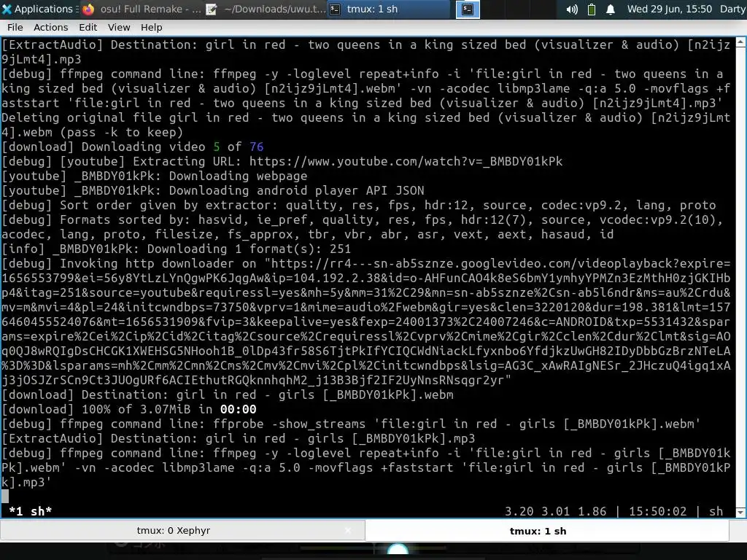Click the 'Deleting original file' line
Screen dimensions: 747x560
tap(366, 125)
